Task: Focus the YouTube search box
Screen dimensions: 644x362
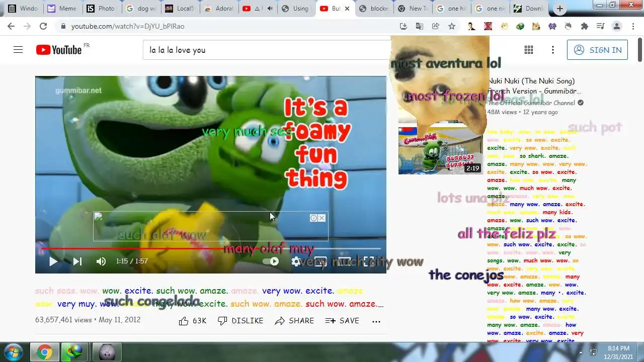Action: point(267,50)
